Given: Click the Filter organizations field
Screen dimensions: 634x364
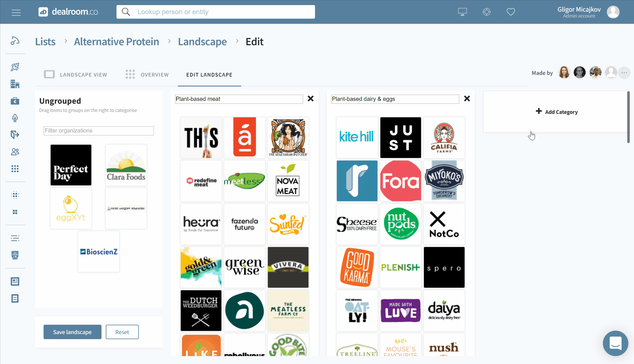Looking at the screenshot, I should tap(98, 131).
